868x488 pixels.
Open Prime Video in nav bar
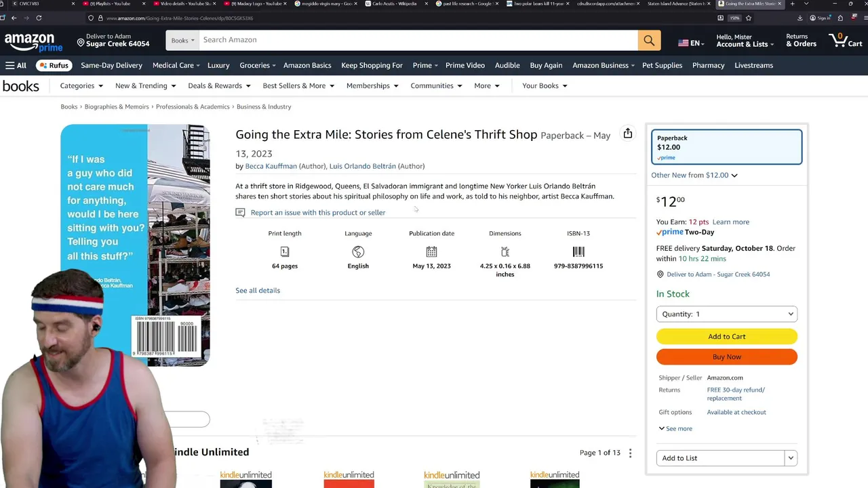click(465, 65)
